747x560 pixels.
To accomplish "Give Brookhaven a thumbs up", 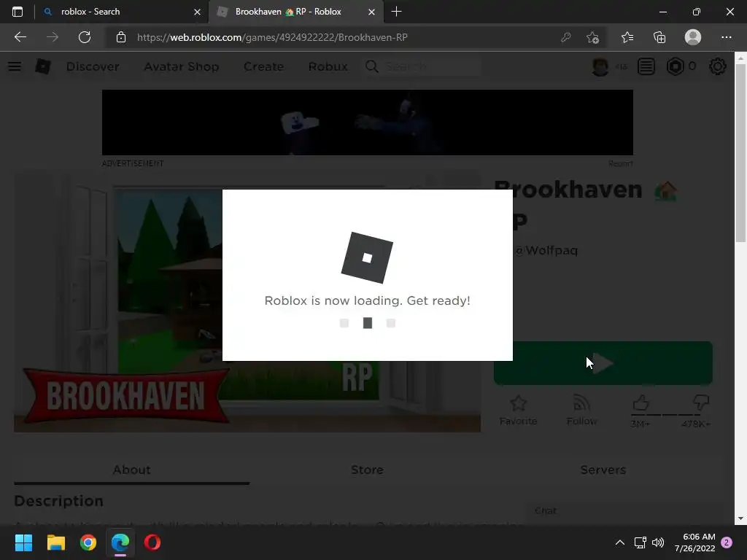I will pos(640,404).
